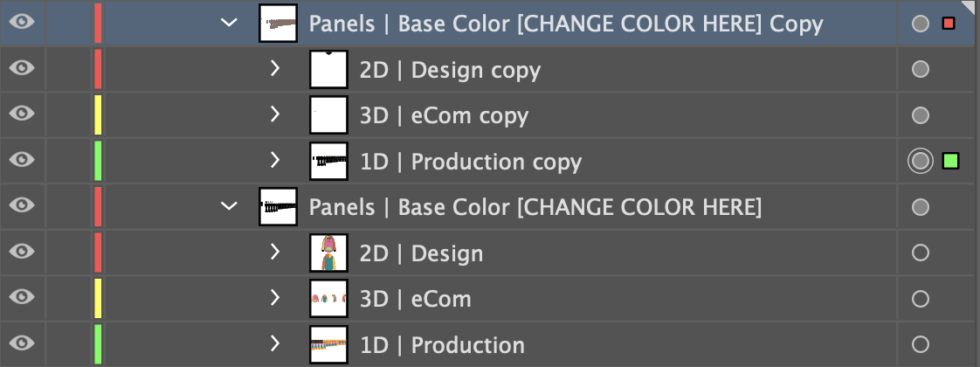Select the Panels | Base Color [CHANGE COLOR HERE] layer
Screen dimensions: 980x367
pos(535,207)
